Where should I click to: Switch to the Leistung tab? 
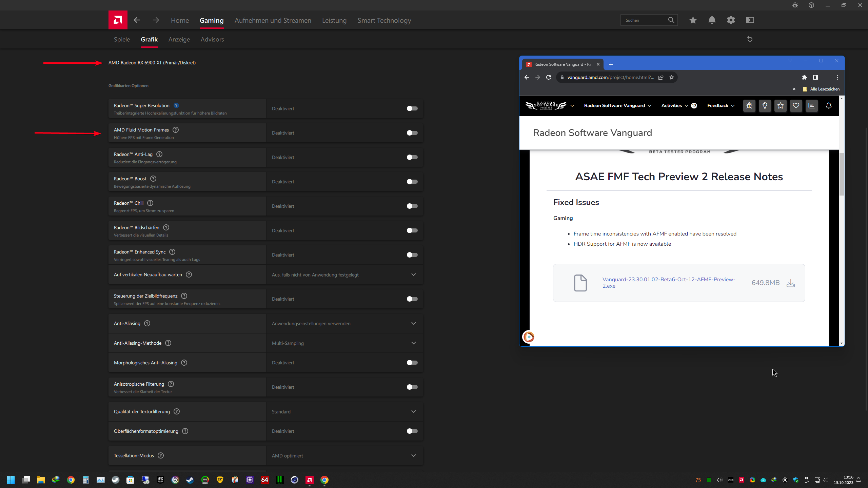(334, 20)
